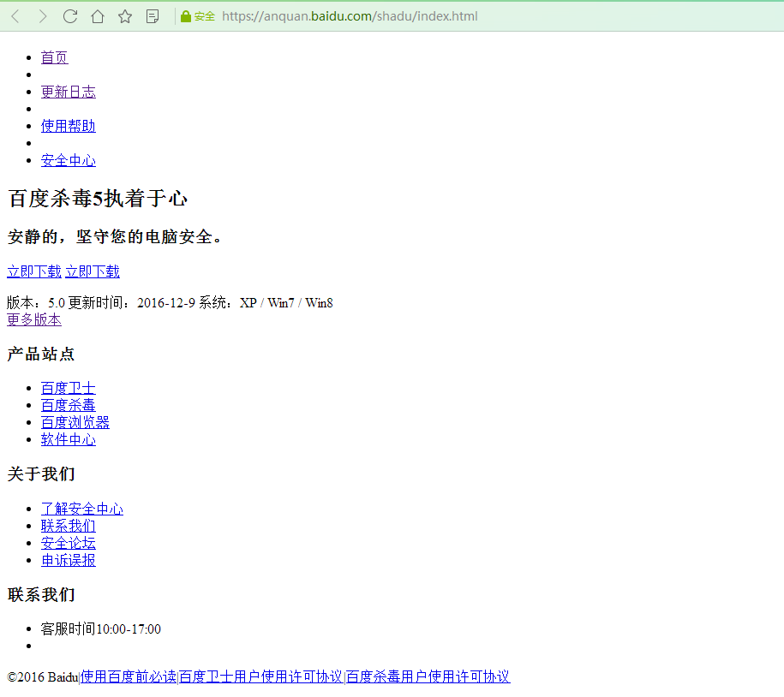
Task: Go to browser home icon
Action: pos(98,16)
